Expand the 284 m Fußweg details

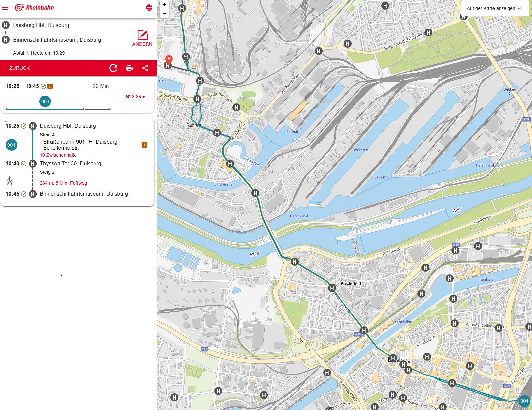pos(63,183)
